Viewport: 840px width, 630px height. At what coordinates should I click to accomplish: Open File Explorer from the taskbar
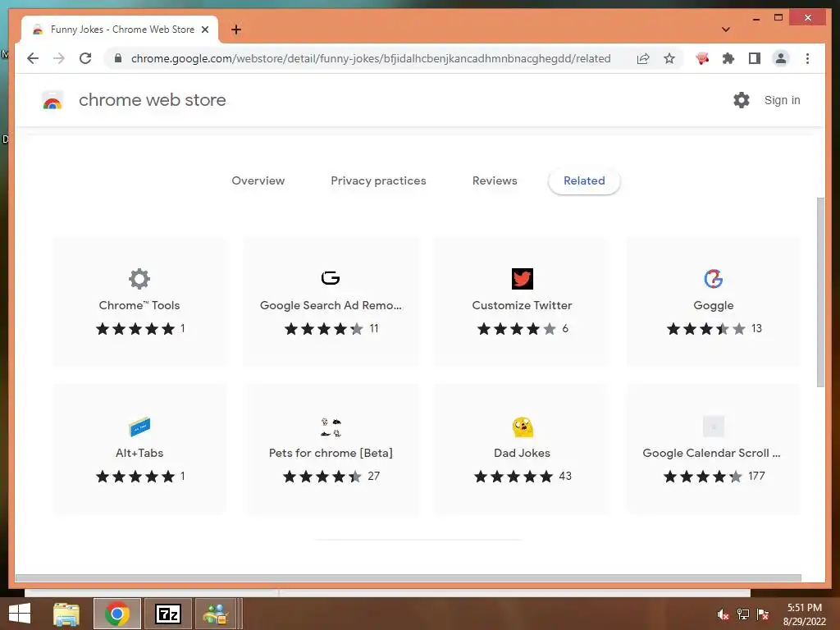(x=66, y=614)
